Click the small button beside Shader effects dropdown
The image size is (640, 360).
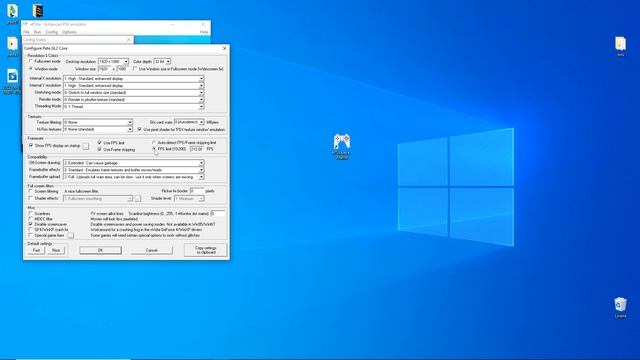pos(138,198)
